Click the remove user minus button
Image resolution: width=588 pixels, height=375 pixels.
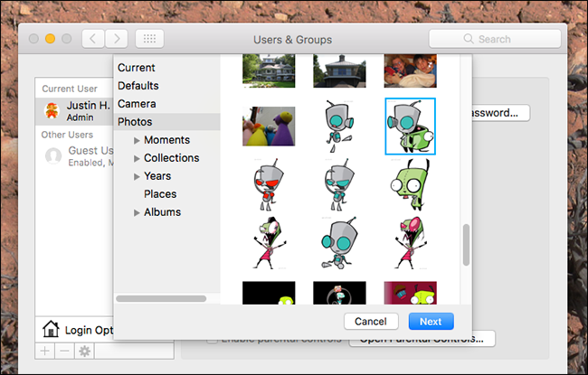pyautogui.click(x=64, y=351)
